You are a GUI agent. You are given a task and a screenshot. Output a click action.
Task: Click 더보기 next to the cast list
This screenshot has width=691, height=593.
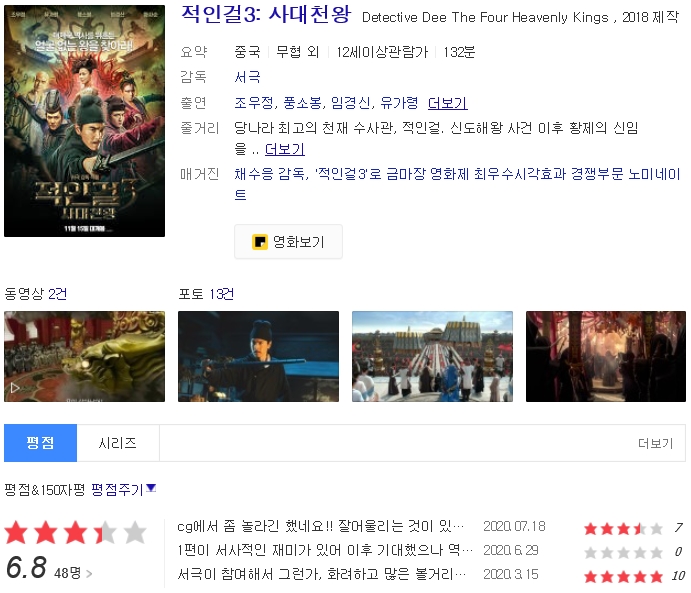[448, 103]
